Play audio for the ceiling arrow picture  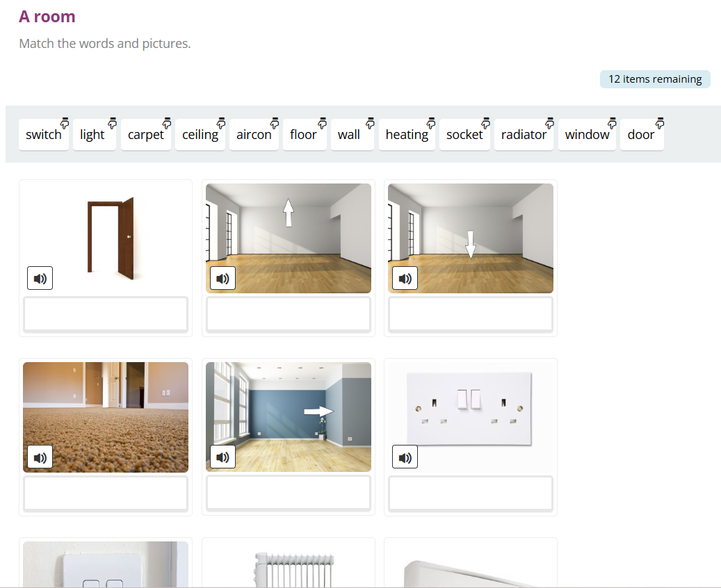click(x=222, y=279)
